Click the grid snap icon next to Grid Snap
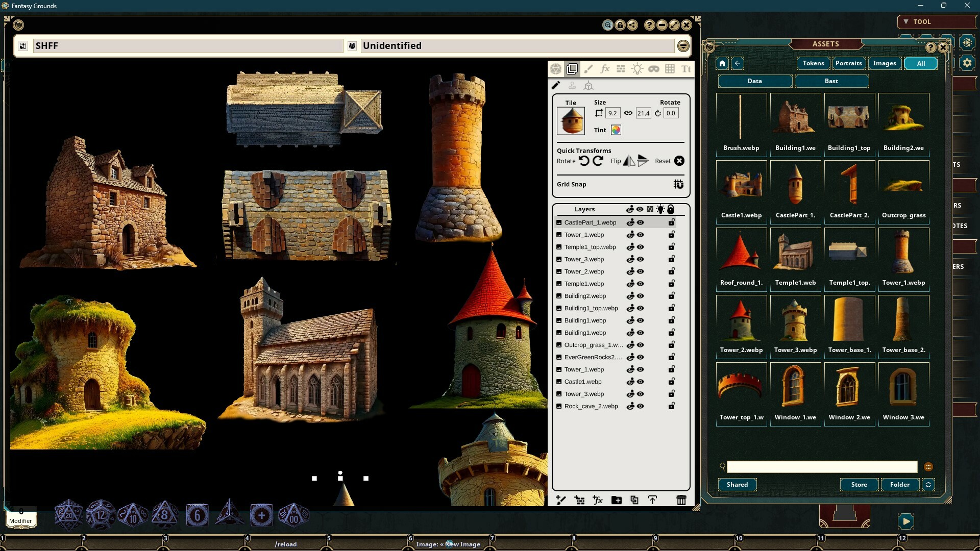The height and width of the screenshot is (551, 980). coord(678,184)
